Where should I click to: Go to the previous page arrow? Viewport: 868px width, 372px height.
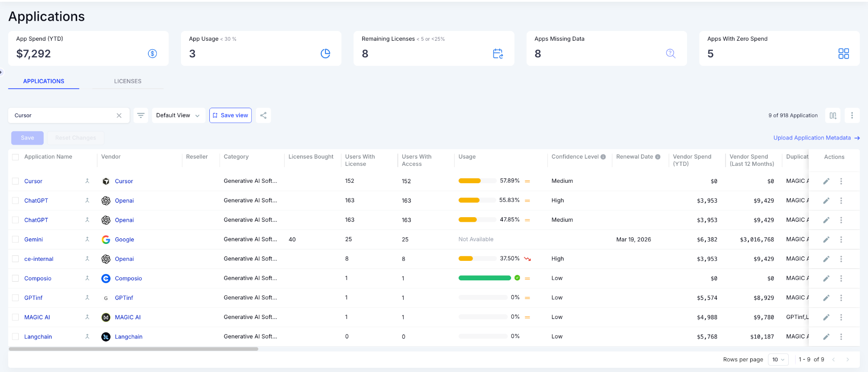click(x=834, y=359)
